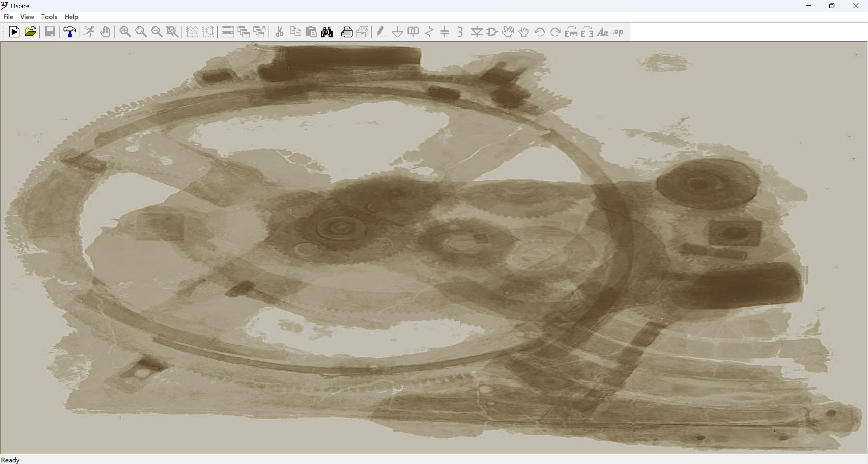Click the SPICE directive .op icon
Viewport: 868px width, 464px height.
(618, 32)
